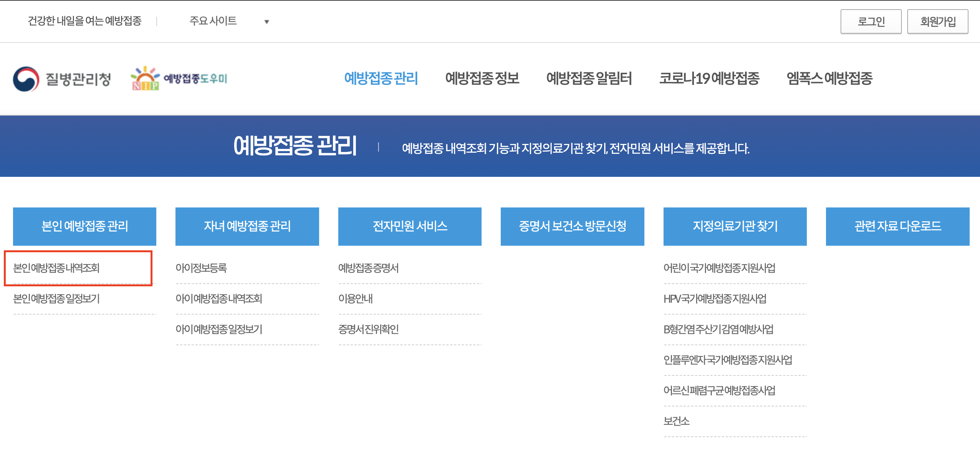Open the 주요 사이트 dropdown
Image resolution: width=980 pixels, height=457 pixels.
click(x=213, y=21)
